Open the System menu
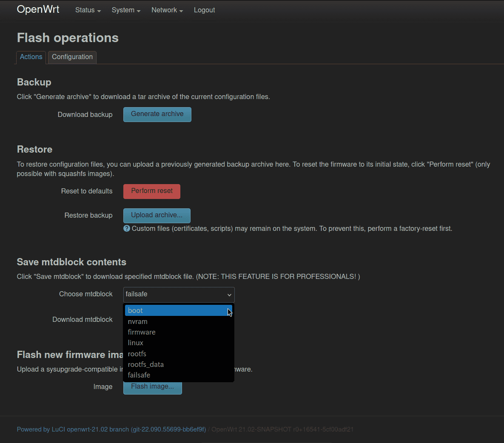Image resolution: width=504 pixels, height=443 pixels. coord(125,10)
